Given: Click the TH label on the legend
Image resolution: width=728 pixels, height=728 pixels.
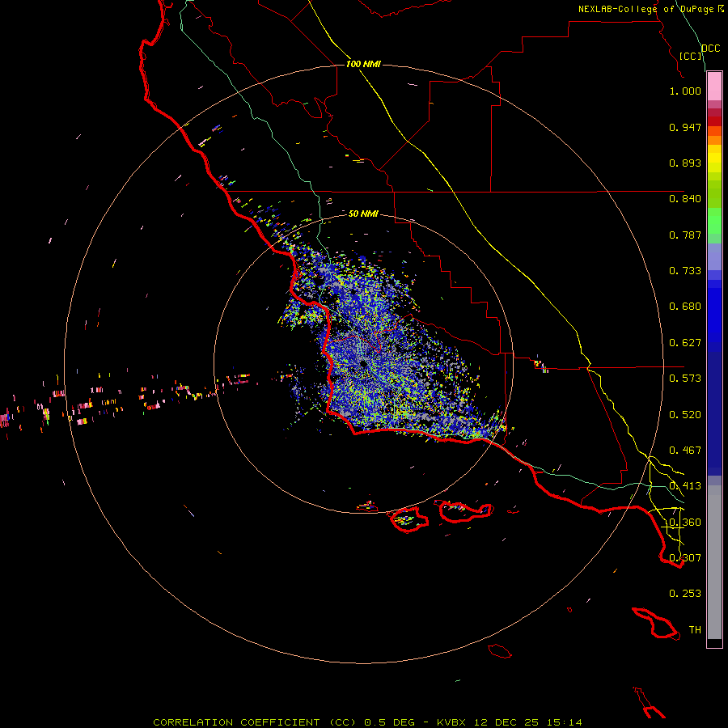Looking at the screenshot, I should click(x=695, y=630).
